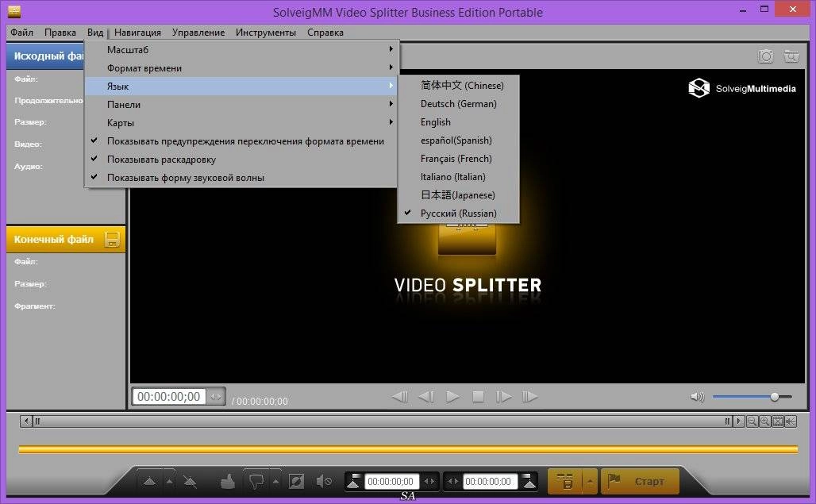Select español(Spanish) language
Image resolution: width=816 pixels, height=504 pixels.
click(x=458, y=140)
